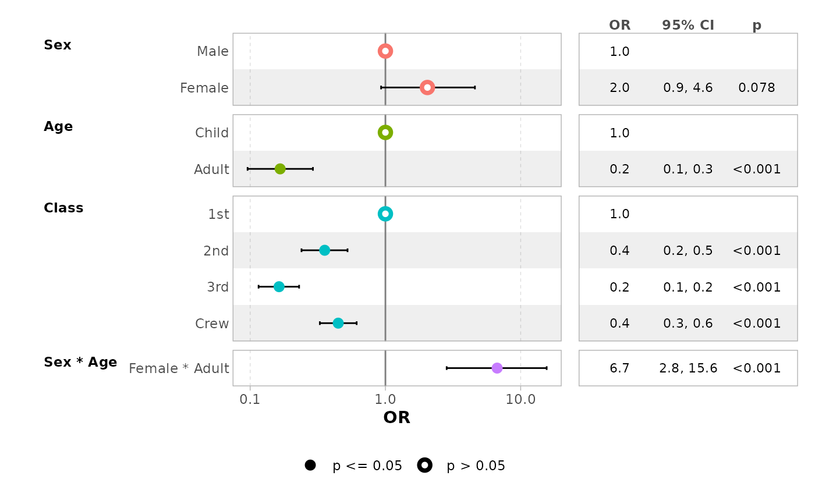Click the hollow p > 0.05 legend symbol
The height and width of the screenshot is (504, 815).
(x=425, y=465)
